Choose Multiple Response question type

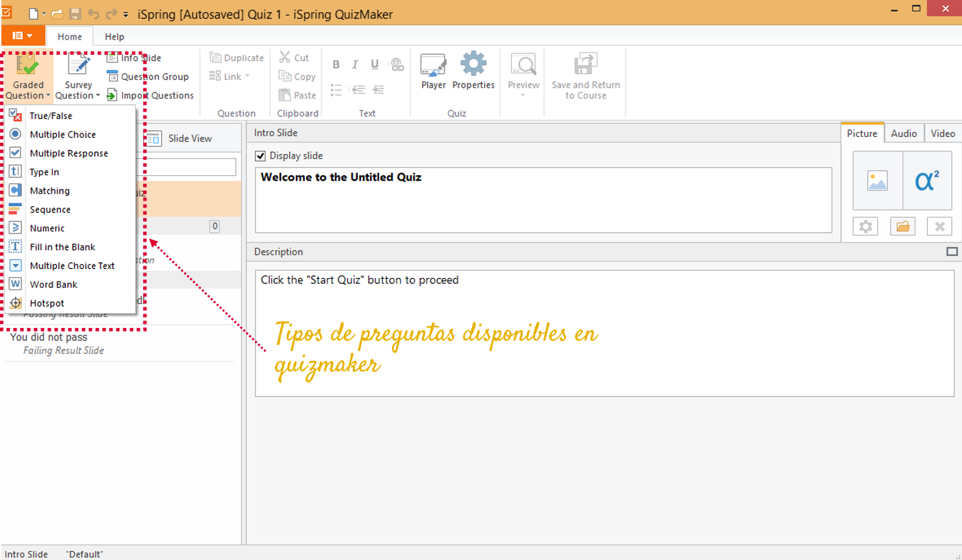71,153
